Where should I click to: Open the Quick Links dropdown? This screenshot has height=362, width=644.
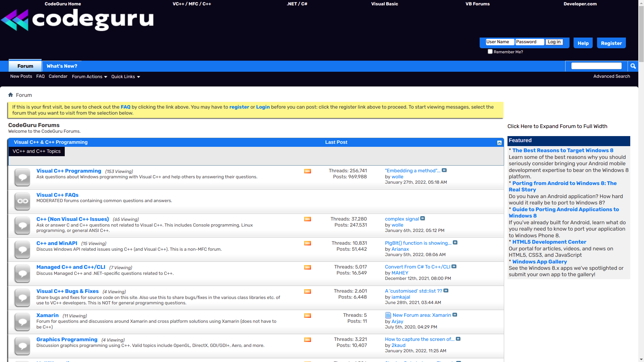pyautogui.click(x=126, y=77)
